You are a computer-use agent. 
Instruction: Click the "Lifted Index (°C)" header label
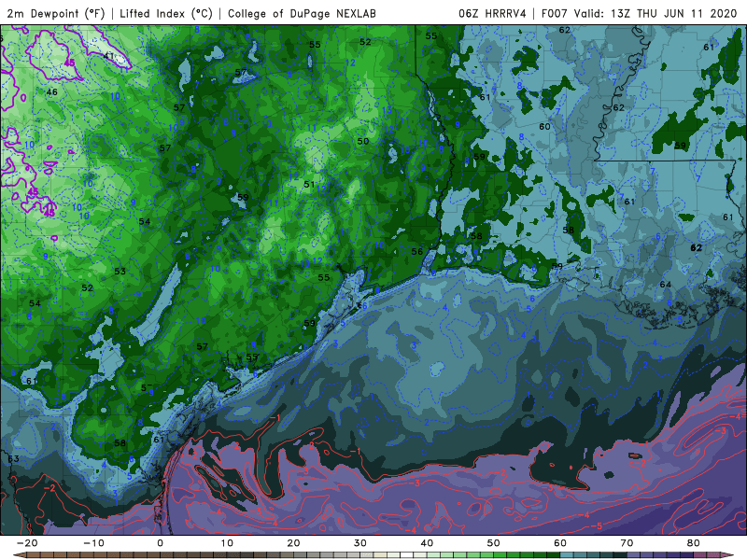pos(166,13)
